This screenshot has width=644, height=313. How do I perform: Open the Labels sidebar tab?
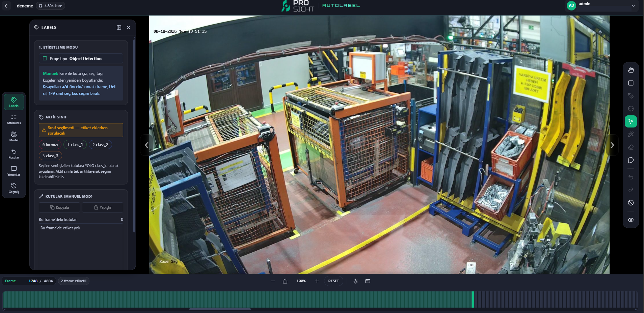pyautogui.click(x=14, y=102)
